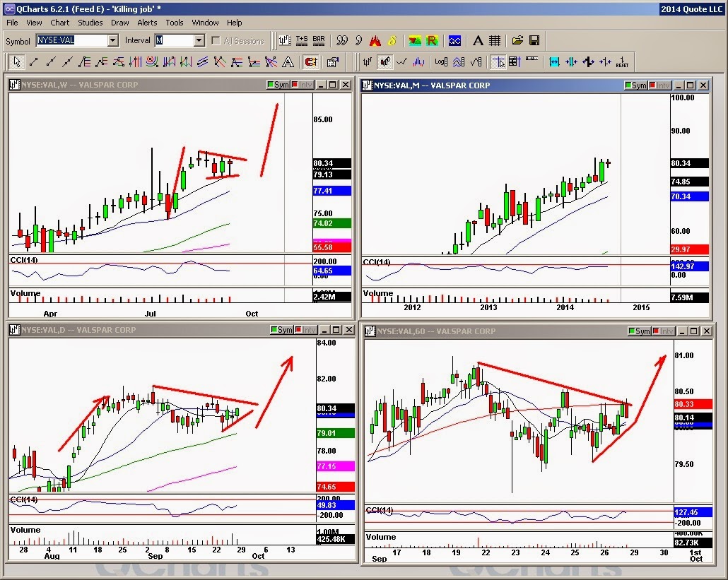This screenshot has height=580, width=728.
Task: Switch to candlestick chart style
Action: click(385, 61)
